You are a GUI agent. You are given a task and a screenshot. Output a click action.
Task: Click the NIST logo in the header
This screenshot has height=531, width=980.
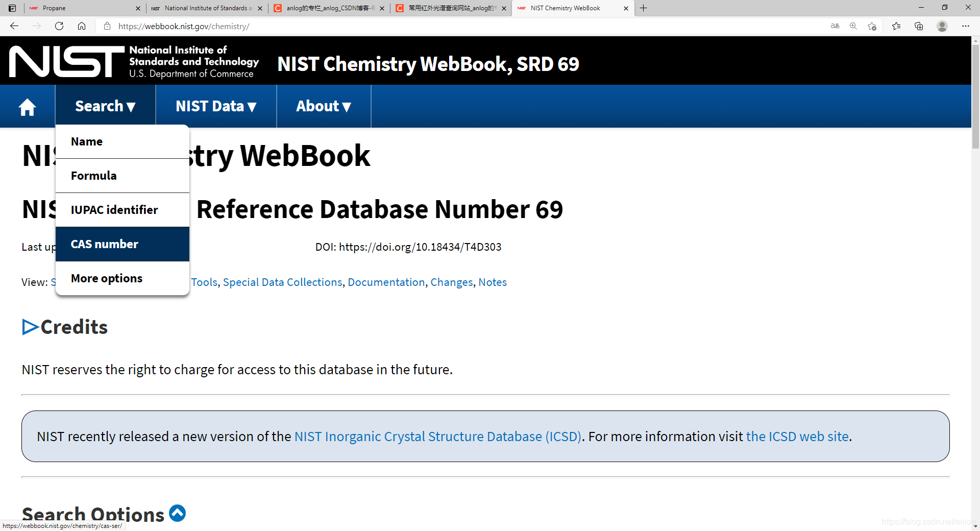(x=134, y=62)
